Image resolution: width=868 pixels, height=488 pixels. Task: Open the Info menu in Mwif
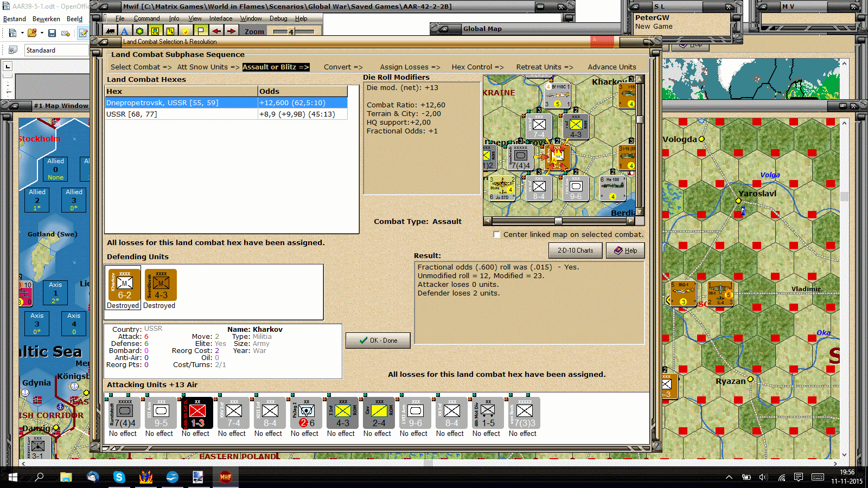174,18
